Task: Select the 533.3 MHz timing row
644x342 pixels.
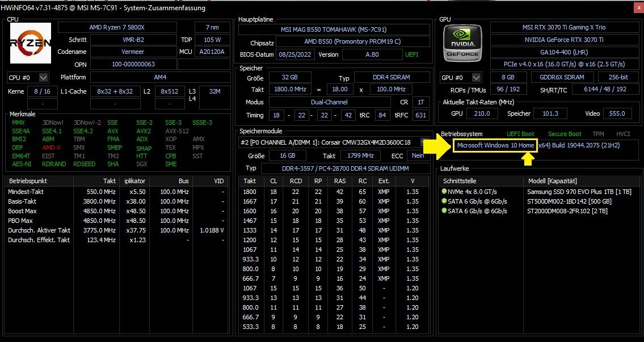Action: click(x=334, y=327)
